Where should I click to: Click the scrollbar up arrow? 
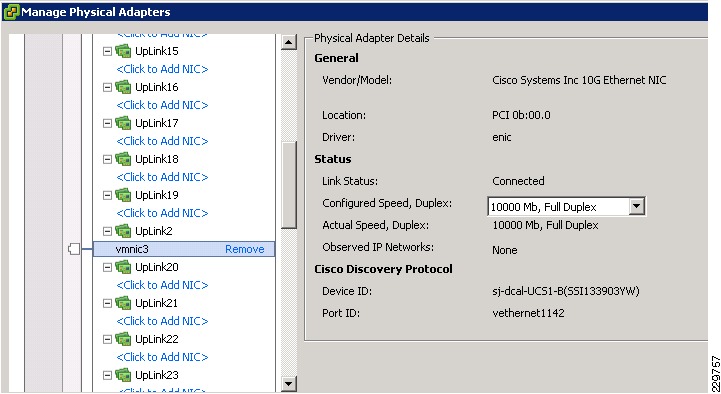pos(289,42)
